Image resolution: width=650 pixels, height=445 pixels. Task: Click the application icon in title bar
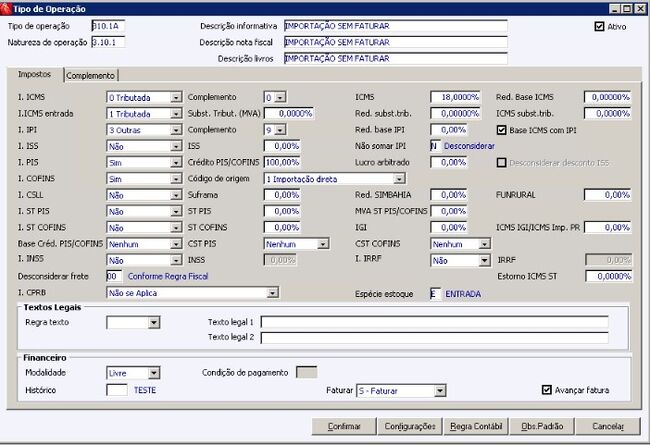(6, 9)
